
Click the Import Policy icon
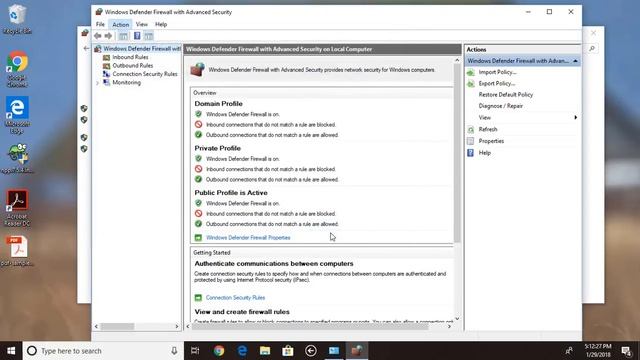coord(471,73)
